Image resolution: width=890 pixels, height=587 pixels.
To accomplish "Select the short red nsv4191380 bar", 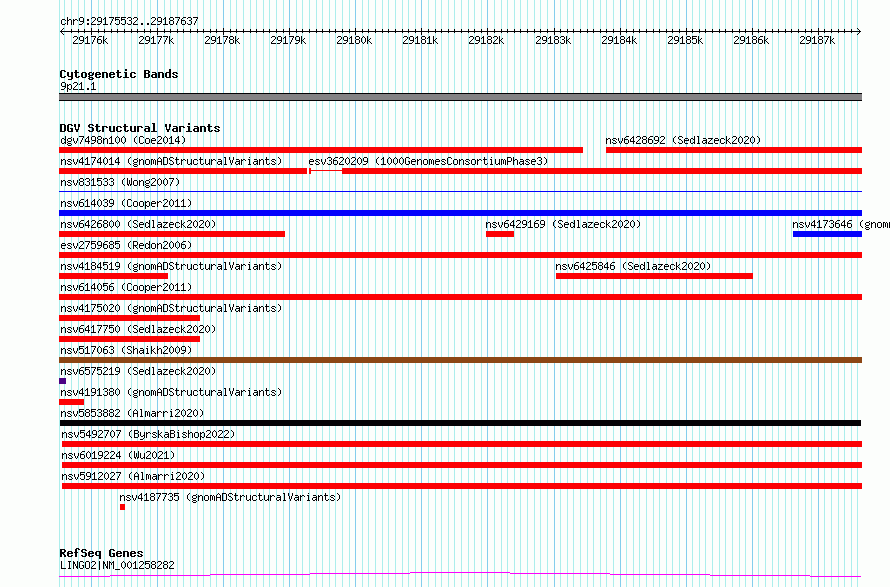I will tap(72, 402).
